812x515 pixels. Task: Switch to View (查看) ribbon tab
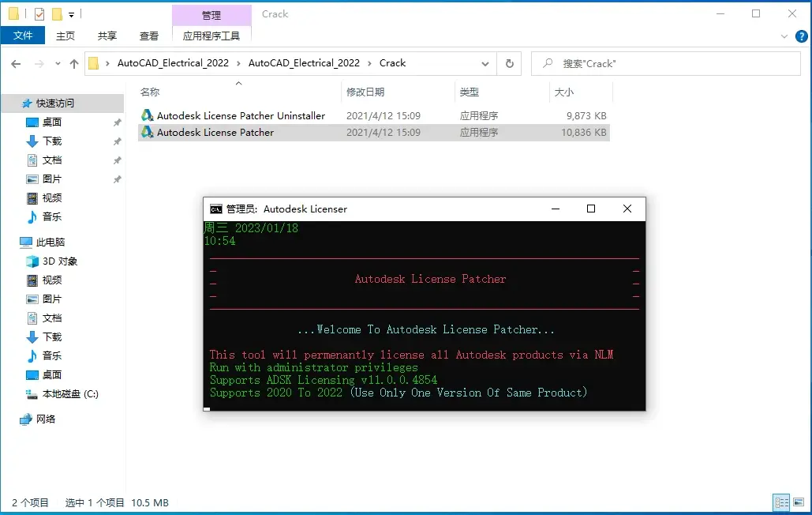pyautogui.click(x=149, y=36)
